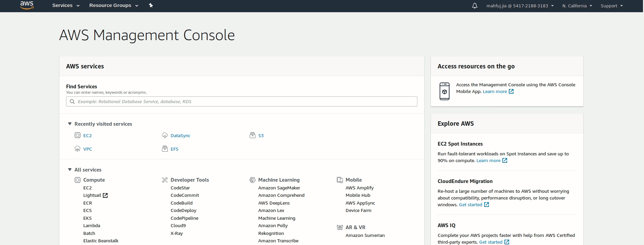The height and width of the screenshot is (245, 644).
Task: Open EKS under Compute
Action: pyautogui.click(x=87, y=218)
